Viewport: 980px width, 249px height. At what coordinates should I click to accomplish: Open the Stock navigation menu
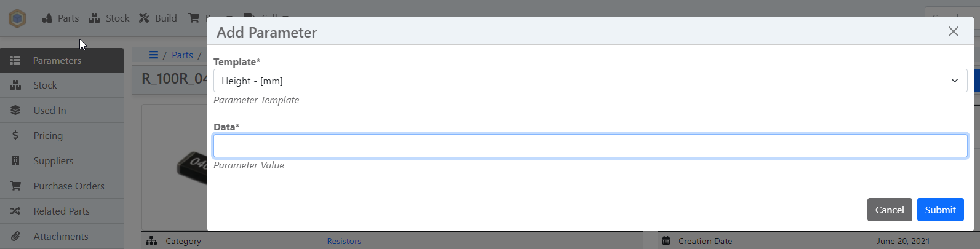coord(109,18)
